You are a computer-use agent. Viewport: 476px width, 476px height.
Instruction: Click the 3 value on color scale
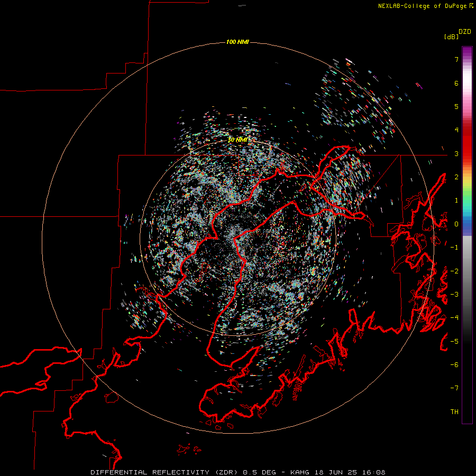(x=456, y=153)
